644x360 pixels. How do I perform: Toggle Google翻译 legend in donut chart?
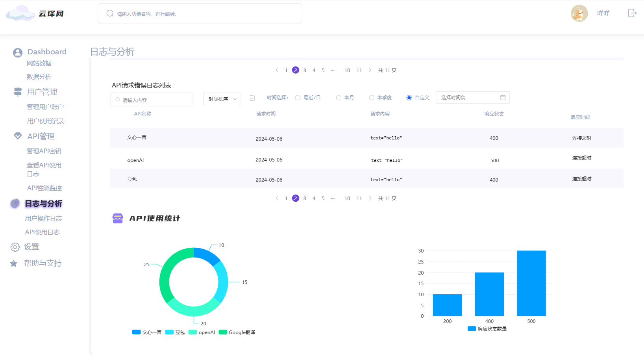point(237,332)
